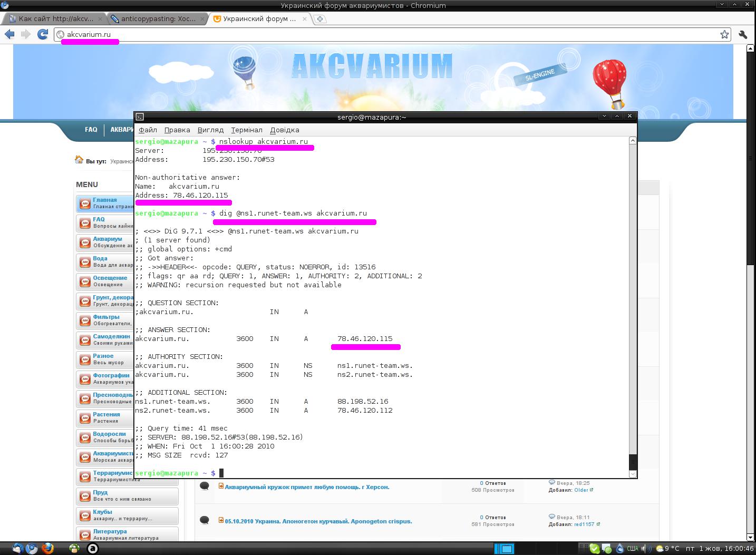This screenshot has width=756, height=555.
Task: Reload the page with refresh icon
Action: click(x=43, y=34)
